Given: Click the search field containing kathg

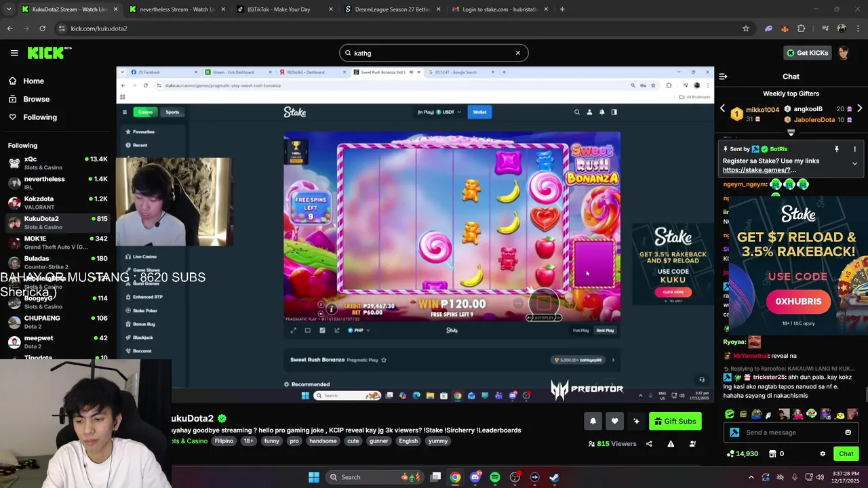Looking at the screenshot, I should pyautogui.click(x=433, y=53).
